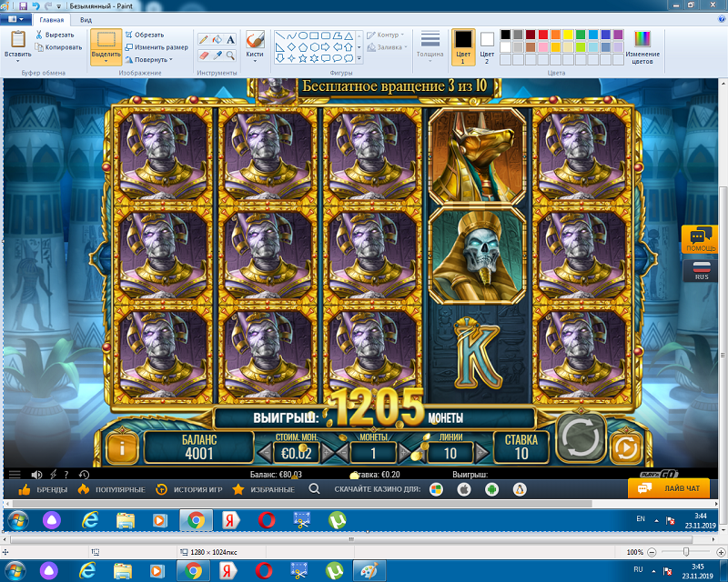Choose the Pentagon shape

tap(303, 47)
